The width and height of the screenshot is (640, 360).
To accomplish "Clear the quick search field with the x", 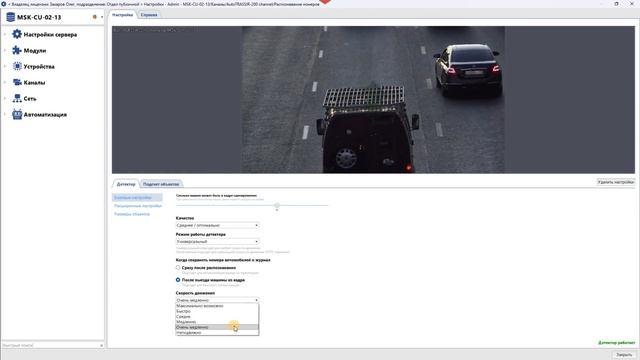I will (101, 345).
